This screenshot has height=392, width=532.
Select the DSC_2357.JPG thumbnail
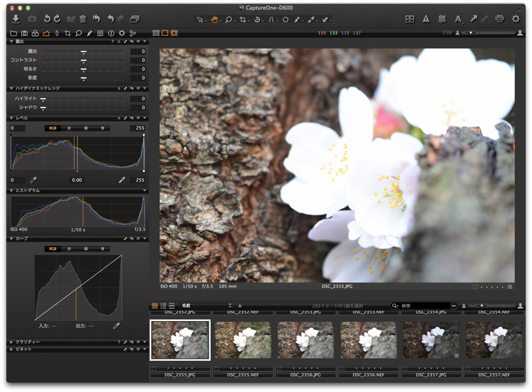pos(432,340)
